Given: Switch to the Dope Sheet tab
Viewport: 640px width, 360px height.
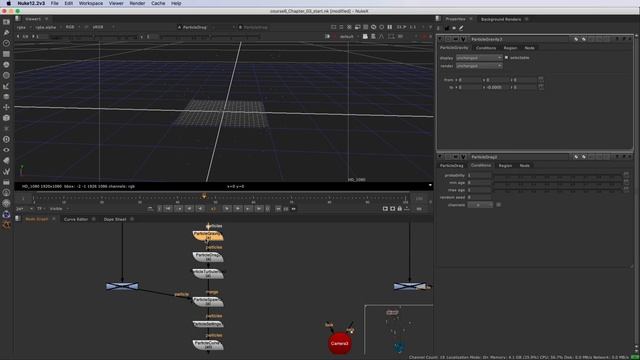Looking at the screenshot, I should point(115,219).
